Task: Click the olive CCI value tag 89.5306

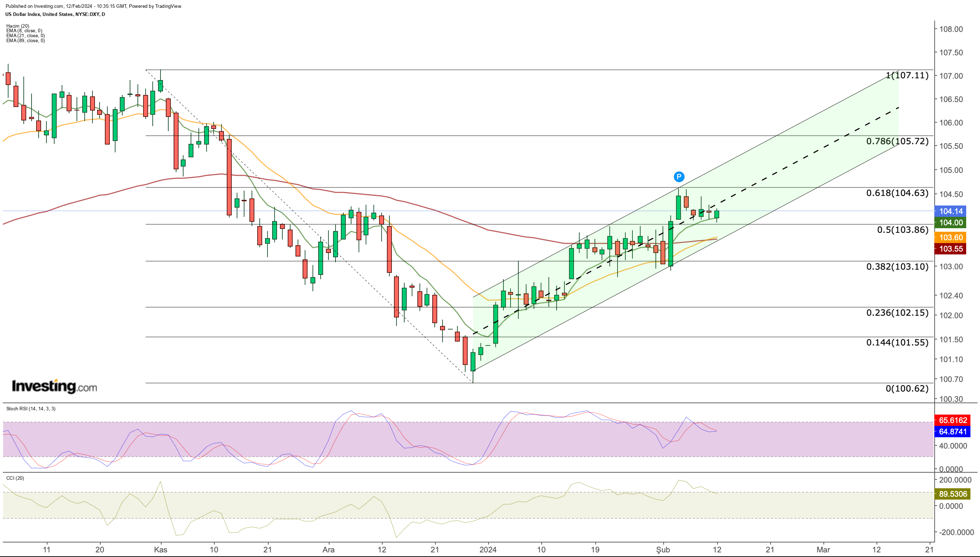Action: point(952,494)
